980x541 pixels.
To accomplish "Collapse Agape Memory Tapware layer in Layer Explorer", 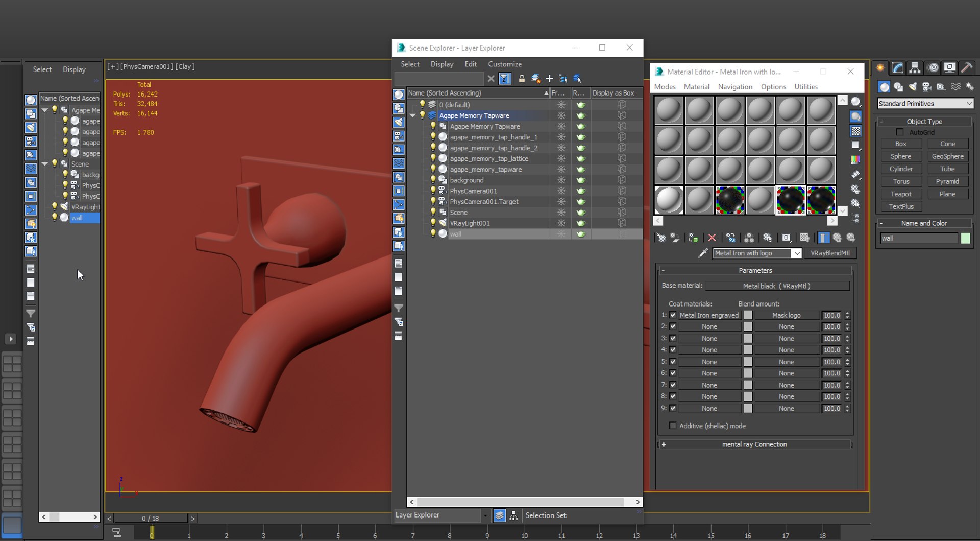I will click(412, 115).
